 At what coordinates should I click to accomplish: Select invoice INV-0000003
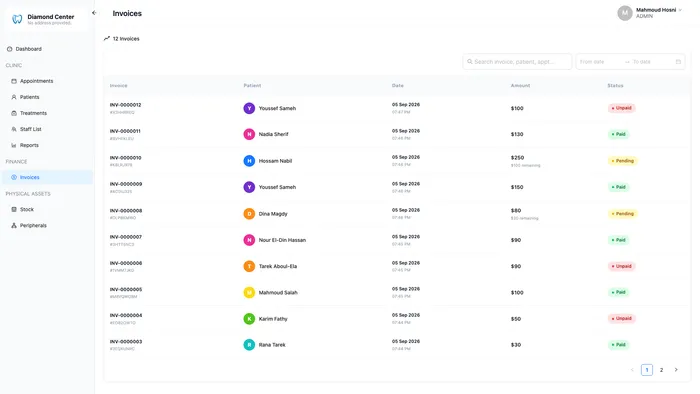pos(126,342)
